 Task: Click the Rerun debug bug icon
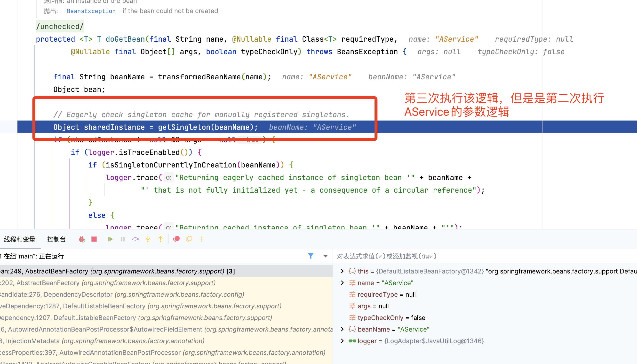point(82,239)
